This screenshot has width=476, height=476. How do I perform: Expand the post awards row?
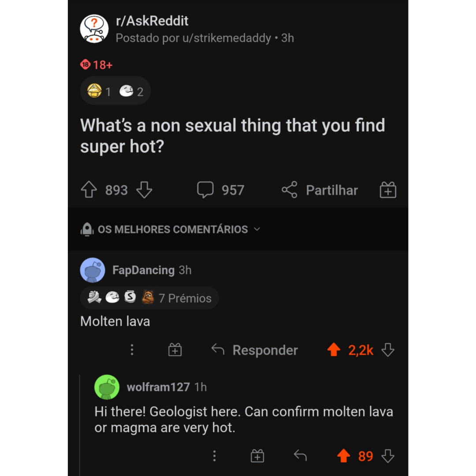click(x=115, y=91)
